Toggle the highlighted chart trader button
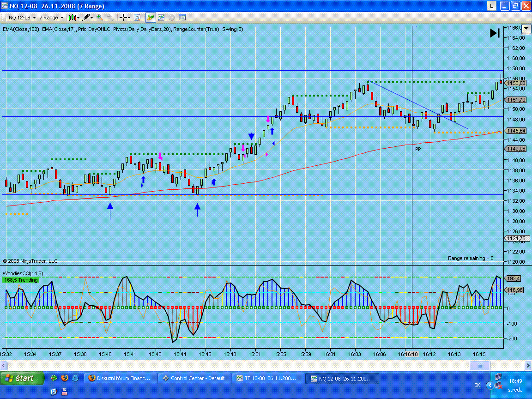Screen dimensions: 532x399 (151, 18)
